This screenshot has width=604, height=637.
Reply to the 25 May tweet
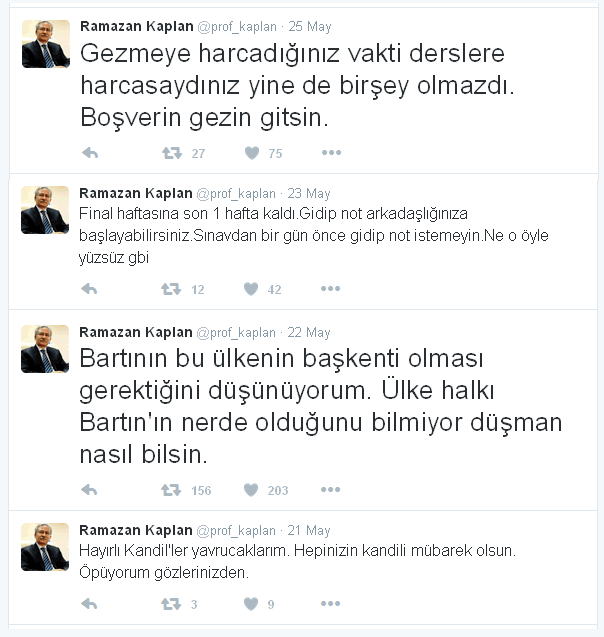90,153
